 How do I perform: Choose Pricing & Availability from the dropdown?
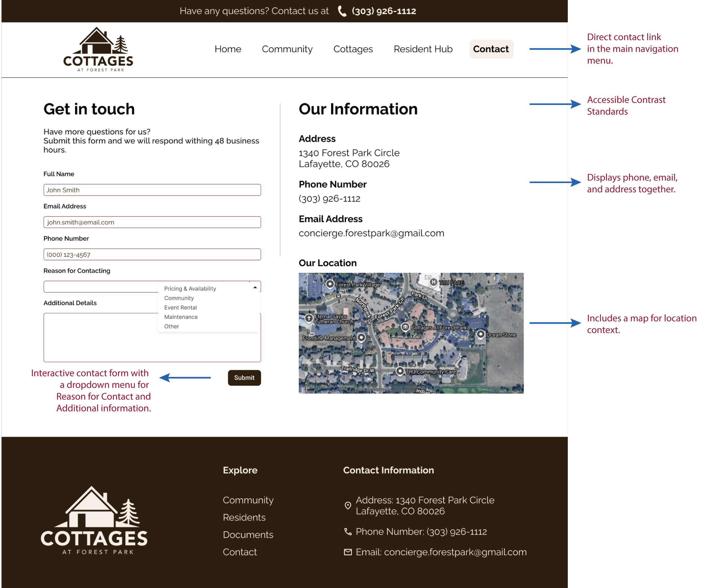tap(190, 288)
